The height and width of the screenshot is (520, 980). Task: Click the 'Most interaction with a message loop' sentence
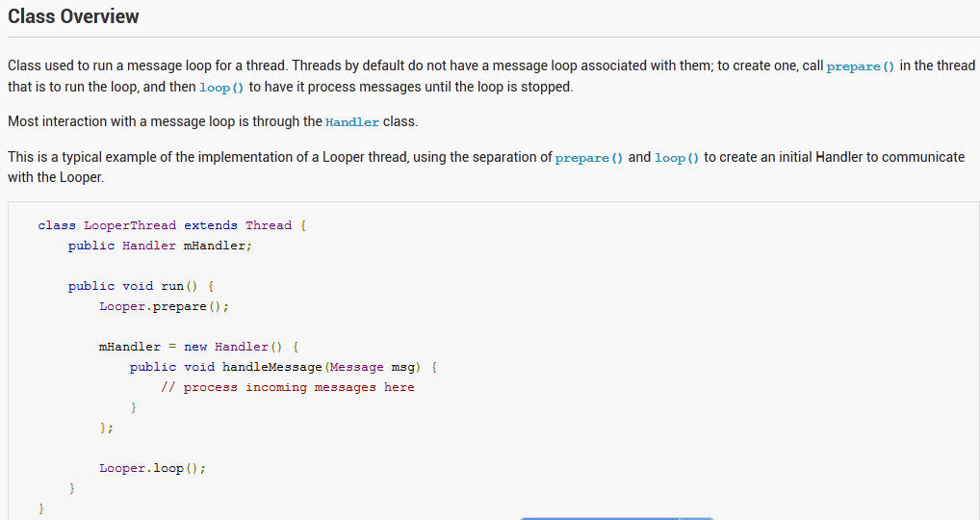pos(164,122)
